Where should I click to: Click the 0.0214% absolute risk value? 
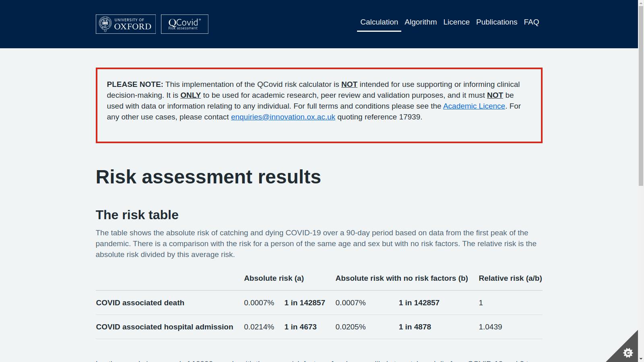pos(259,327)
